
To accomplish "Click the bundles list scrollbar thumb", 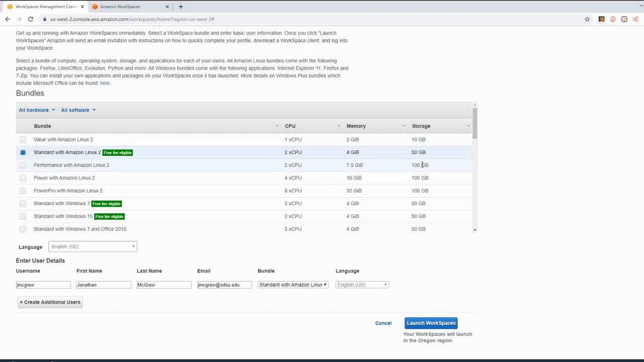I will (474, 124).
